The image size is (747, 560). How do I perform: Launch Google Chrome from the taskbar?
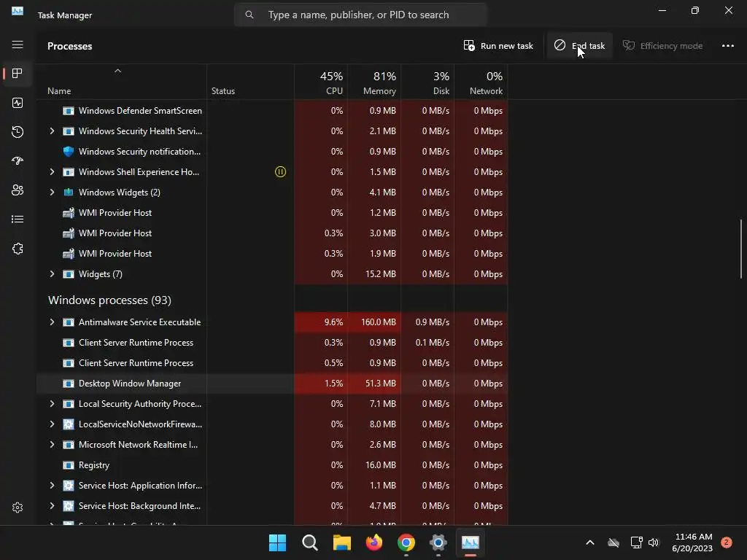pyautogui.click(x=406, y=542)
